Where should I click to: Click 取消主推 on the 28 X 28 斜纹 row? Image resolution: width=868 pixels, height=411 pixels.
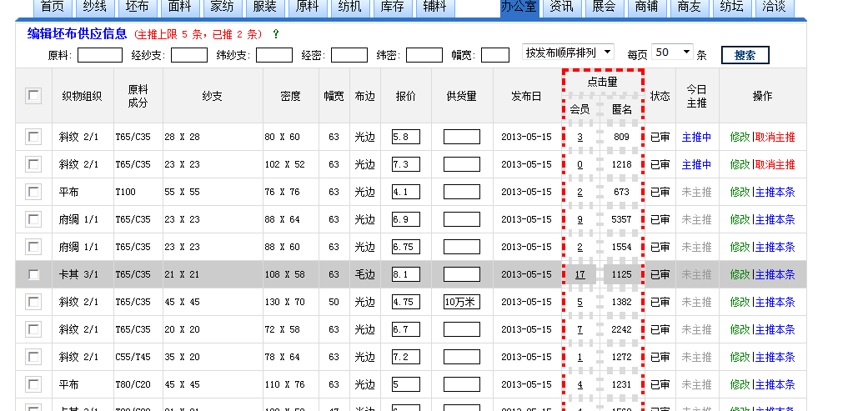pyautogui.click(x=775, y=137)
